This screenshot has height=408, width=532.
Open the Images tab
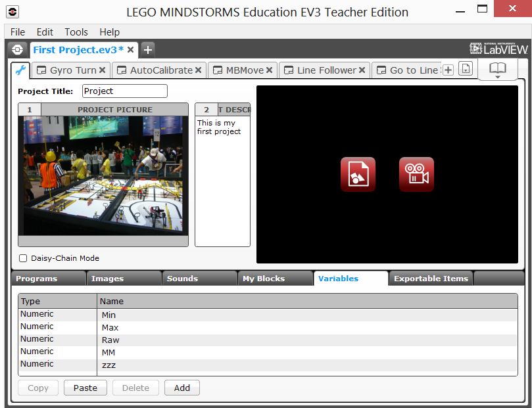tap(124, 278)
